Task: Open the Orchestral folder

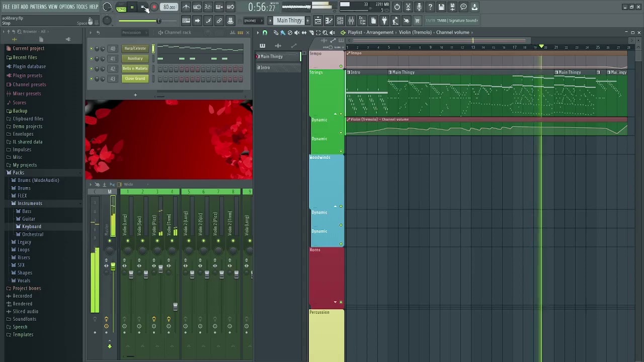Action: pyautogui.click(x=33, y=234)
